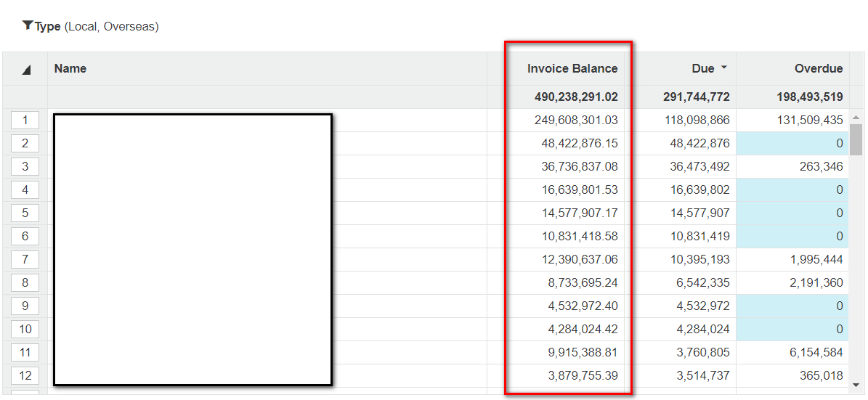868x400 pixels.
Task: Click the vertical scrollbar thumb
Action: point(856,139)
